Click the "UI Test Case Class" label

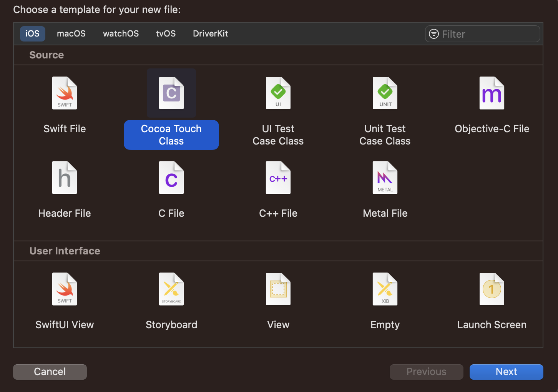278,135
